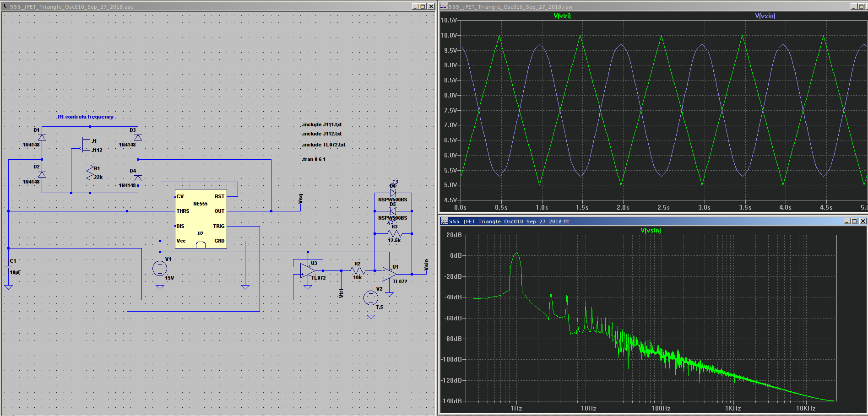This screenshot has height=416, width=868.
Task: Click the 2.5s time axis label
Action: [663, 207]
